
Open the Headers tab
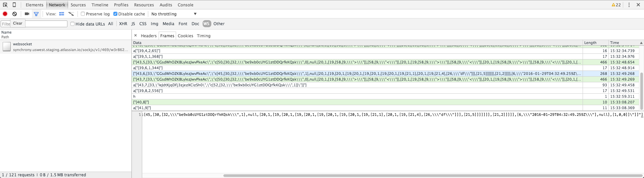pos(149,36)
